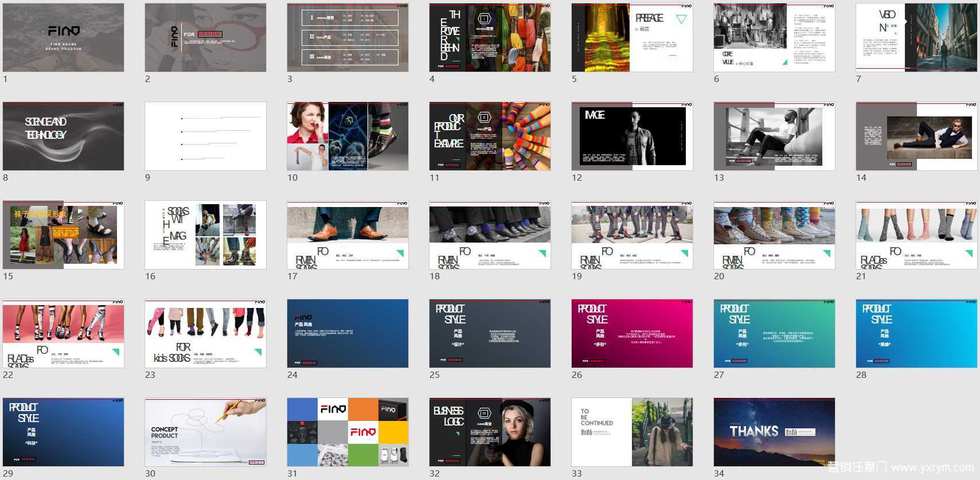
Task: Select slide 13 black-and-white seated man
Action: pos(774,136)
